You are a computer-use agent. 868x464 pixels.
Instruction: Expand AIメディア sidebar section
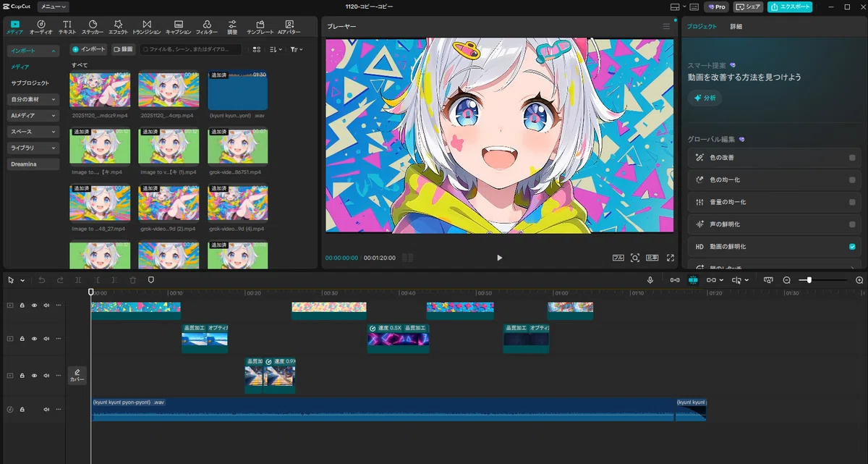click(x=33, y=115)
